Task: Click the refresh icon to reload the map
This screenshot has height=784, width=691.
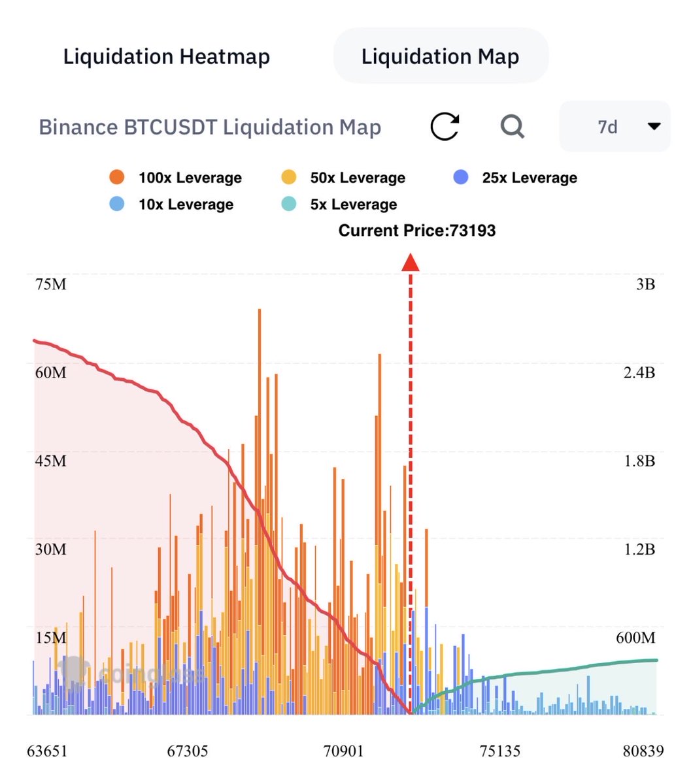Action: (444, 127)
